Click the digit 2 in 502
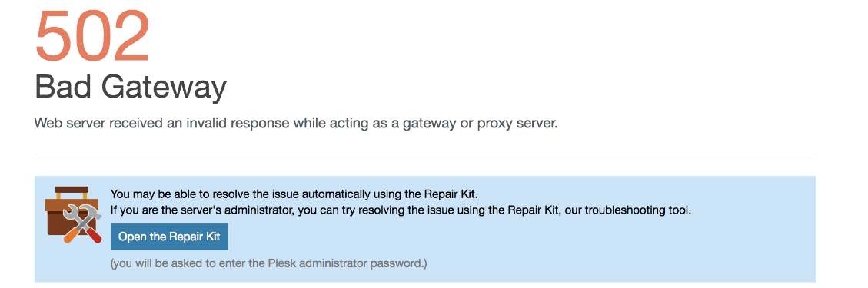Screen dimensions: 868x288 131,37
